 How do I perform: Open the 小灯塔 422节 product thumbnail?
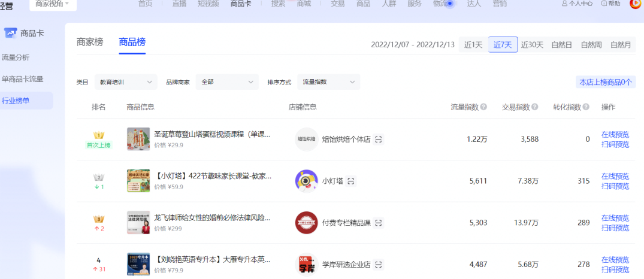click(138, 181)
